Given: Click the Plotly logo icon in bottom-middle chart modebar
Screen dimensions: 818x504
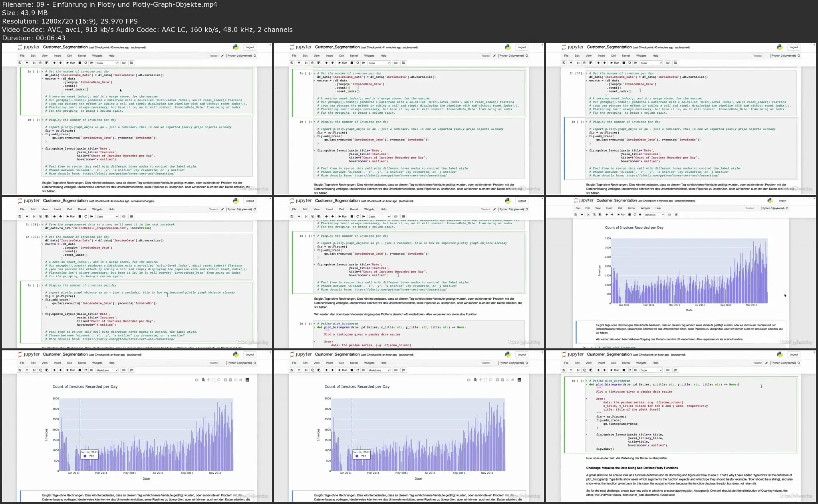Looking at the screenshot, I should click(x=519, y=380).
